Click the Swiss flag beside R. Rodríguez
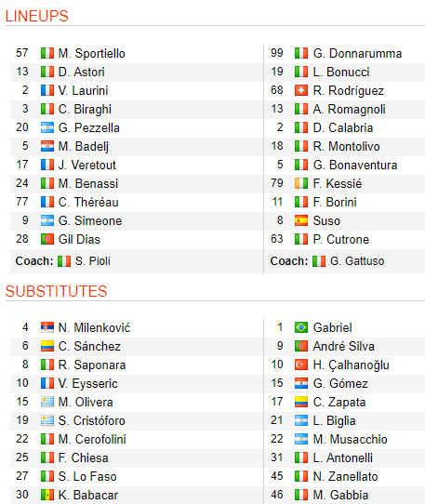425x504 pixels. click(x=301, y=90)
